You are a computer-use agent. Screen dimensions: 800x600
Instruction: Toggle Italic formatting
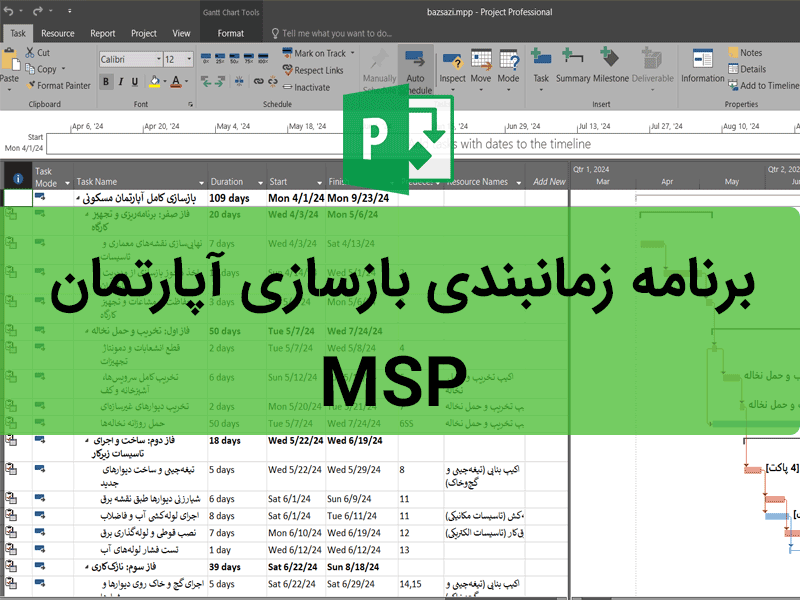(x=121, y=82)
